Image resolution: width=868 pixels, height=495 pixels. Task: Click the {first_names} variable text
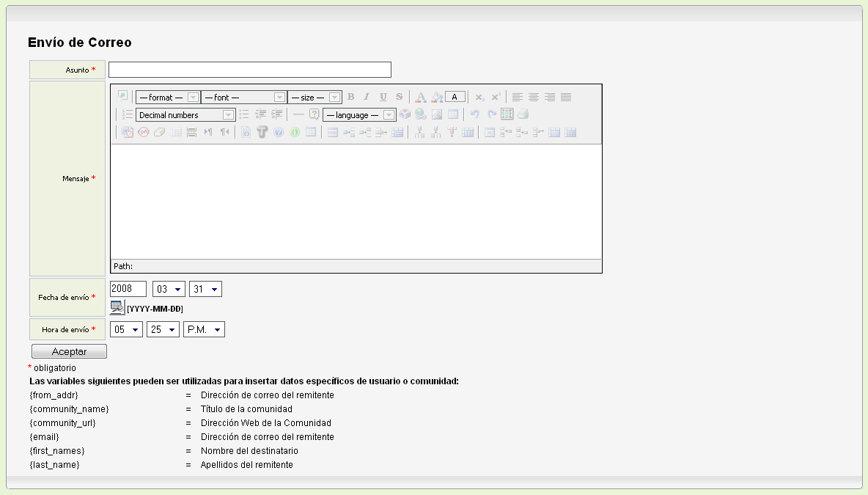point(57,451)
